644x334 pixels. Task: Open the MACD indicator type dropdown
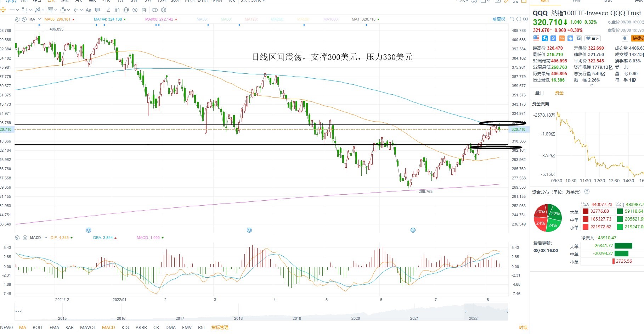(x=46, y=238)
